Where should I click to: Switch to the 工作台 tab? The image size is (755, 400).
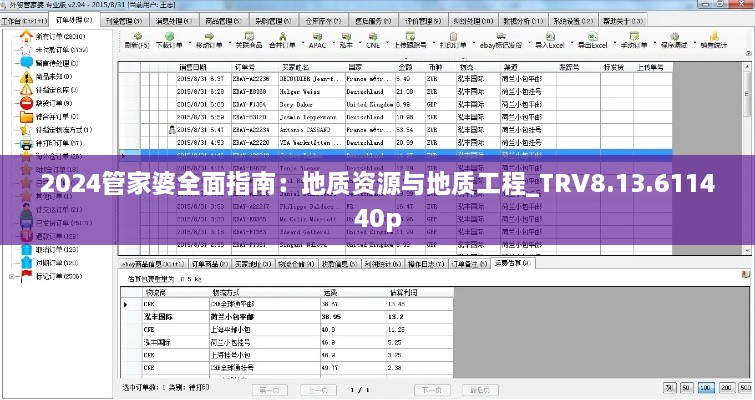(24, 21)
